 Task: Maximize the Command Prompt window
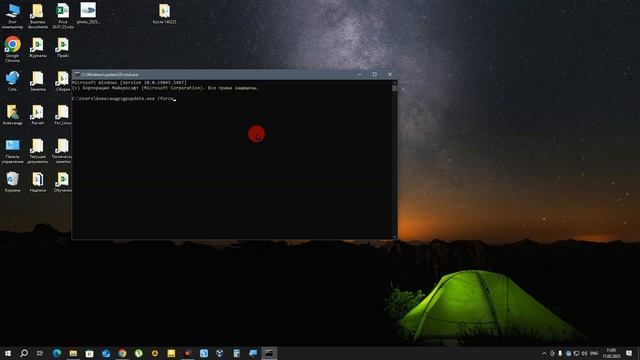tap(375, 75)
